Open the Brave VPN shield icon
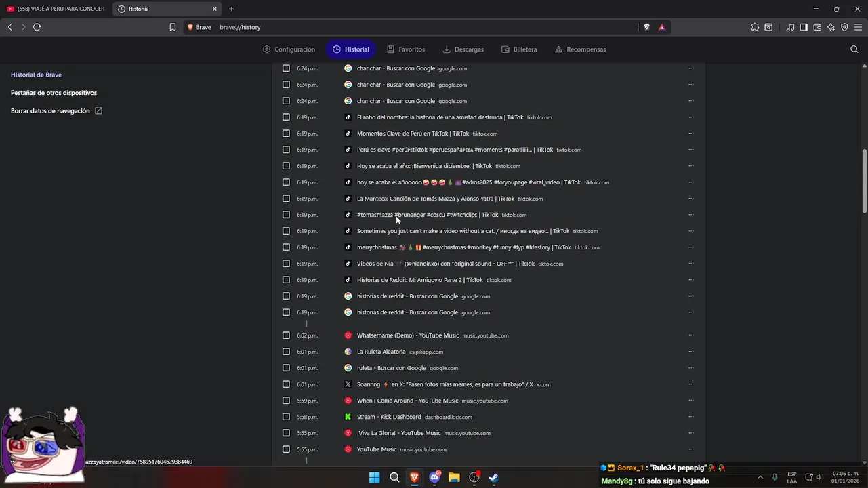Viewport: 868px width, 488px height. tap(844, 27)
